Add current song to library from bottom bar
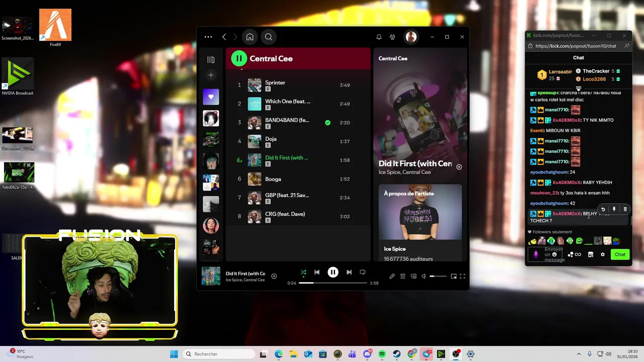Viewport: 644px width, 362px height. [274, 276]
